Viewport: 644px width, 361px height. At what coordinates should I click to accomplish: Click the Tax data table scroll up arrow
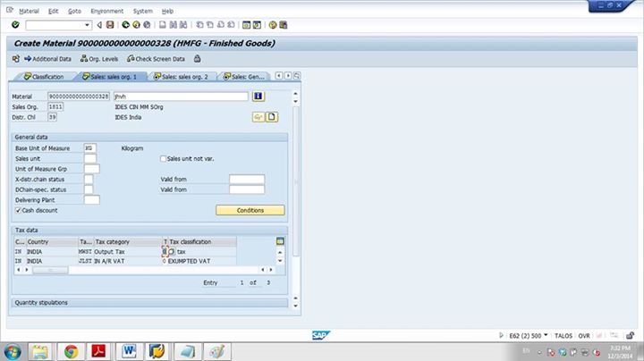pyautogui.click(x=280, y=252)
